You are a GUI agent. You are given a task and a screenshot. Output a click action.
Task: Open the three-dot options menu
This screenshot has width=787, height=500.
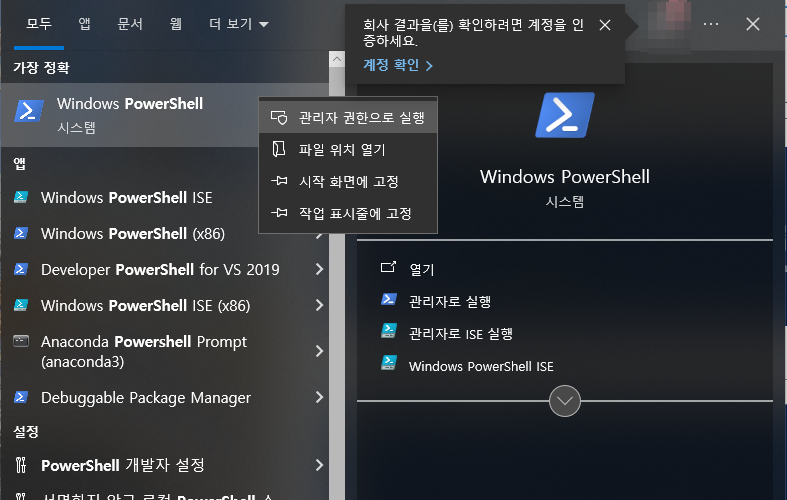[711, 24]
